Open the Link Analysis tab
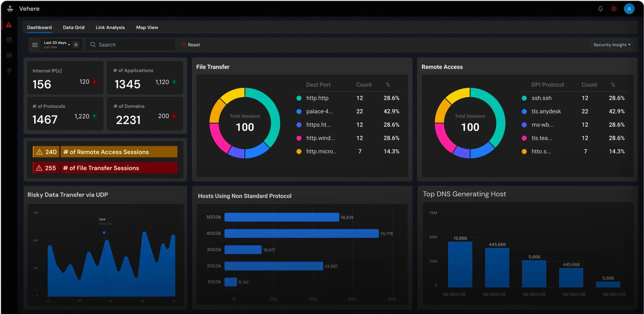Screen dimensions: 644x314 coord(110,27)
